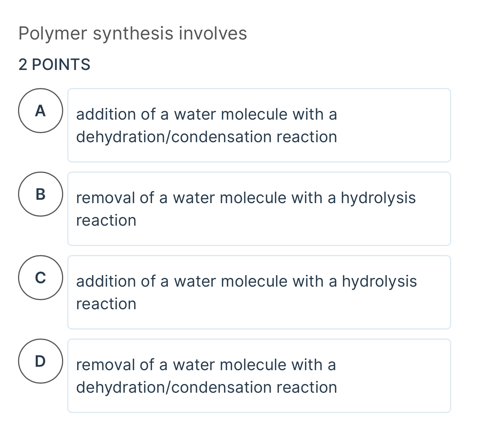Pick the letter C answer circle
This screenshot has height=448, width=485.
[x=41, y=278]
